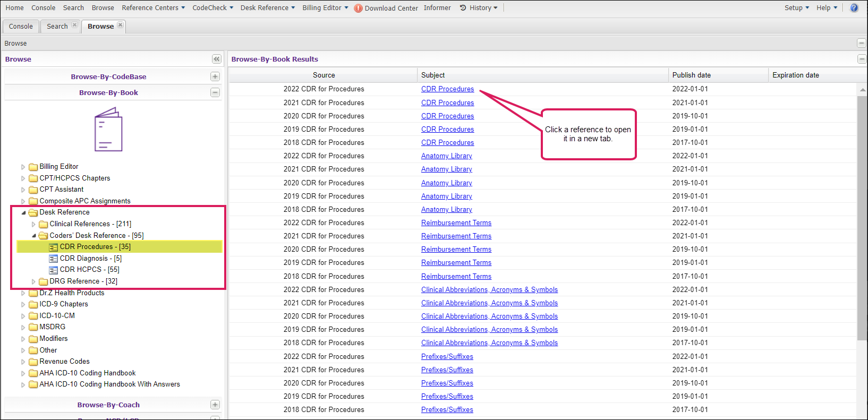The image size is (868, 420).
Task: Click the blue help question mark icon
Action: tap(854, 8)
